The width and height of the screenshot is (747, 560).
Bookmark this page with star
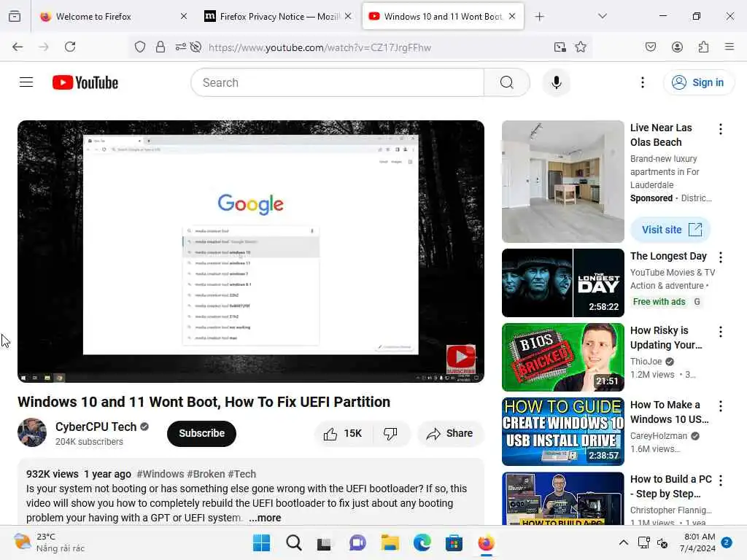pos(580,47)
